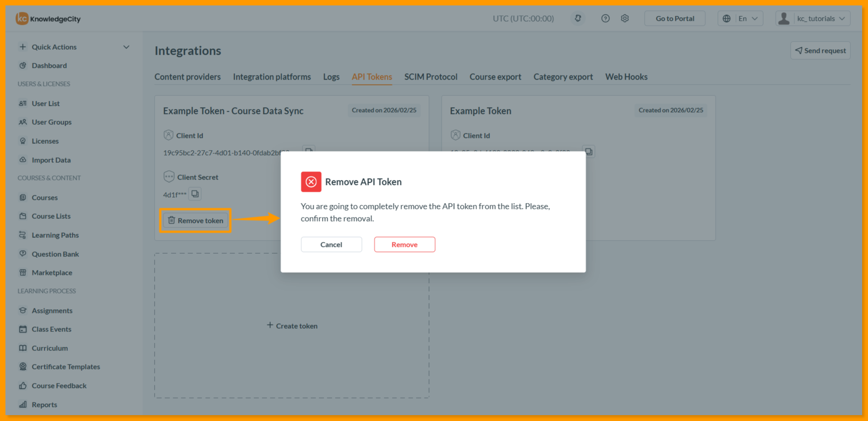
Task: Open Licenses page
Action: click(x=45, y=141)
